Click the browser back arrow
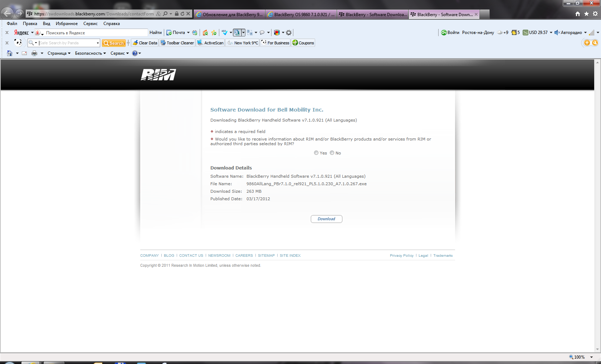The image size is (601, 364). click(x=7, y=14)
